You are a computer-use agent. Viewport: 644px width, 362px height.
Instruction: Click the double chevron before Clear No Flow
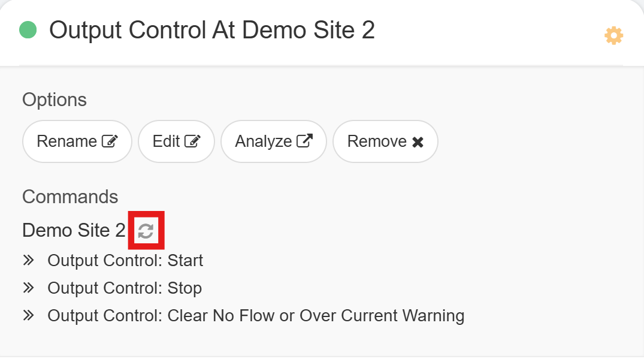pos(28,315)
